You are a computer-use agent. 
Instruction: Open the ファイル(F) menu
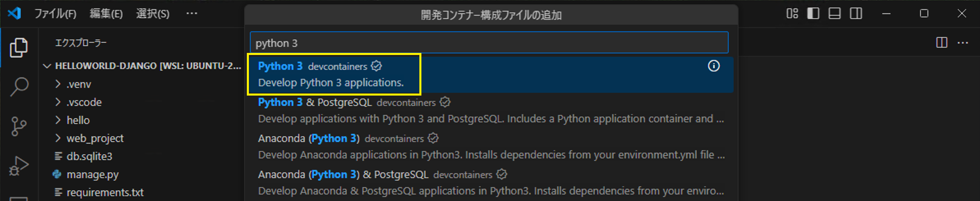(55, 14)
